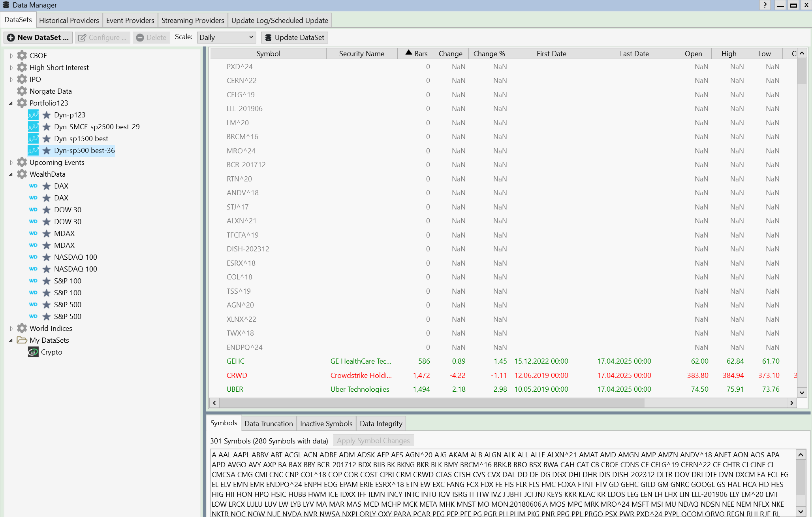Viewport: 812px width, 517px height.
Task: Toggle the star on Dyn-sp500 best-36
Action: click(x=47, y=151)
